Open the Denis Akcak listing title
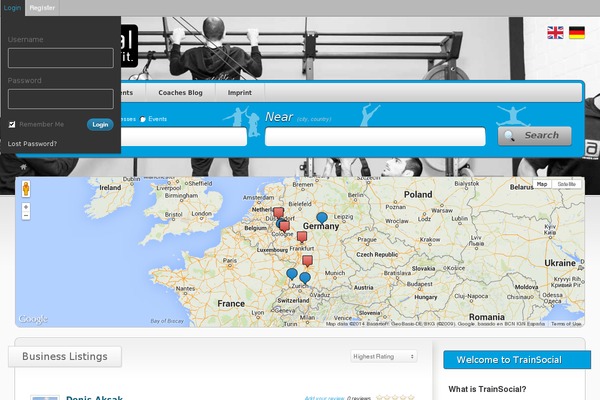This screenshot has height=400, width=600. coord(95,397)
